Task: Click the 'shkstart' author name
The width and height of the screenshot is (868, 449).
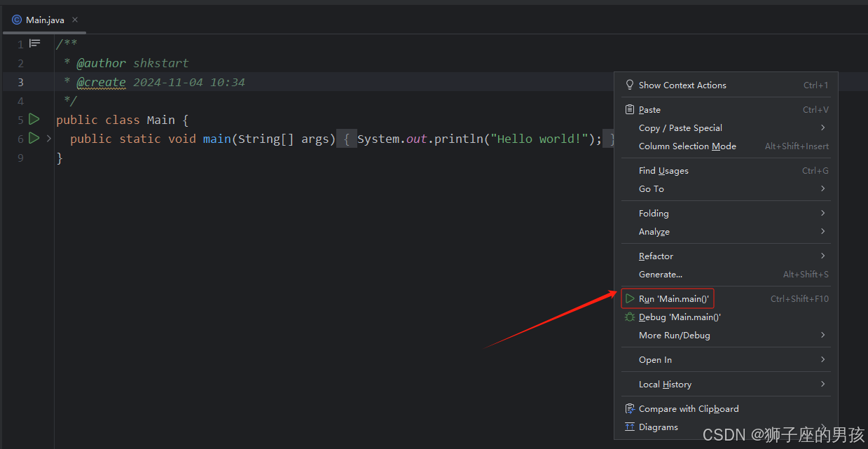Action: pos(161,63)
